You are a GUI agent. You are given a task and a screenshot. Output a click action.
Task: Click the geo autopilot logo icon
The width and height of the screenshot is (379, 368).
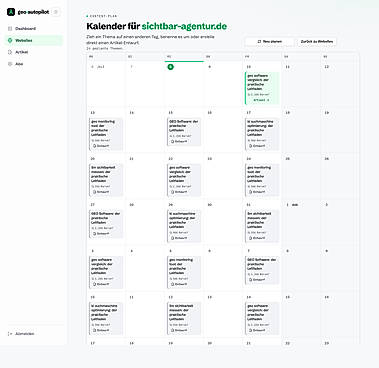[x=11, y=12]
